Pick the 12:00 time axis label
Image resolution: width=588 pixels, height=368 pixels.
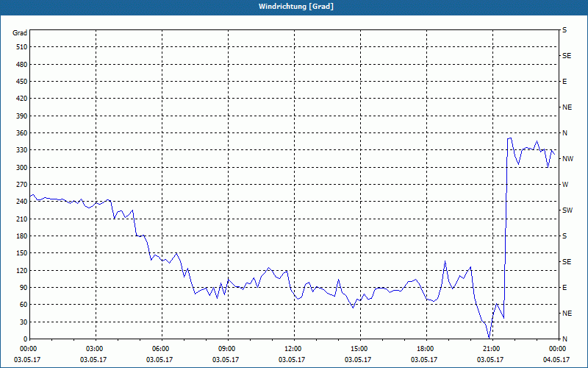click(292, 349)
